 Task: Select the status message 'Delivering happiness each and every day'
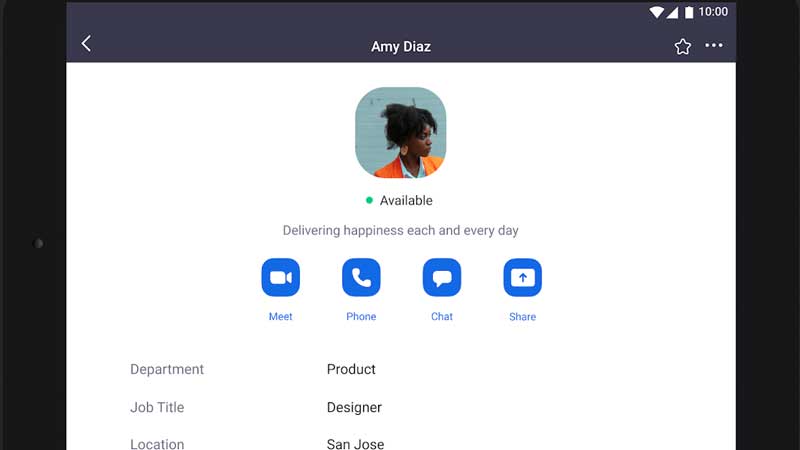point(401,231)
